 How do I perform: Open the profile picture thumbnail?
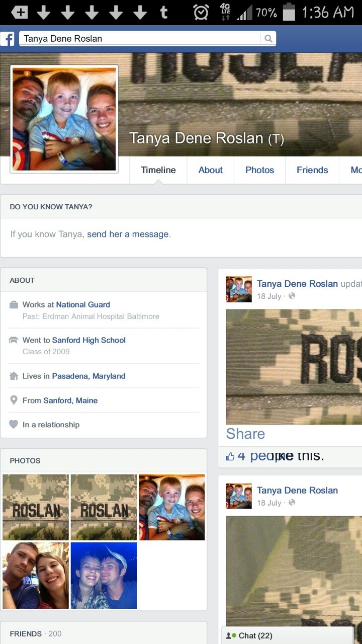click(64, 119)
